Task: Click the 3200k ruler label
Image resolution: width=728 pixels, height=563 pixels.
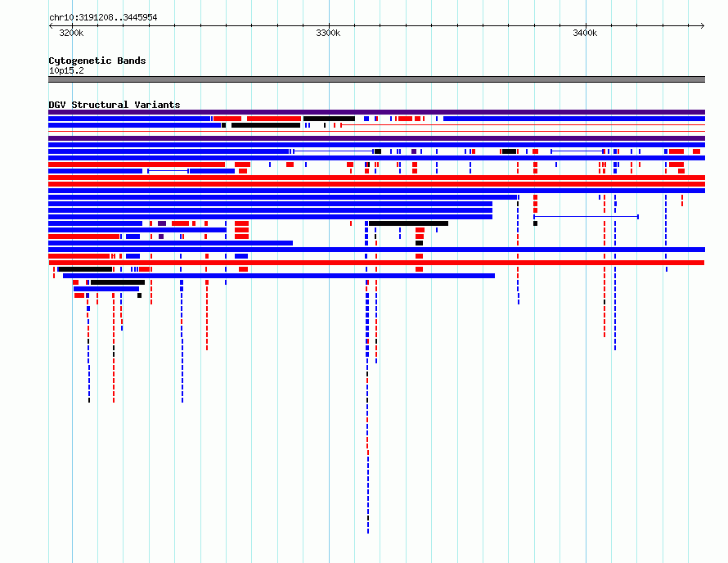Action: pos(71,33)
